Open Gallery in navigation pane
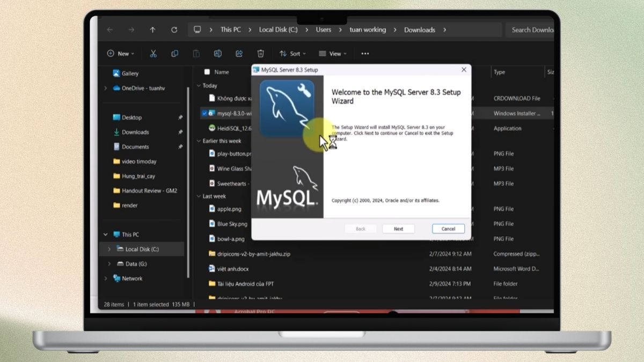644x362 pixels. pyautogui.click(x=126, y=73)
